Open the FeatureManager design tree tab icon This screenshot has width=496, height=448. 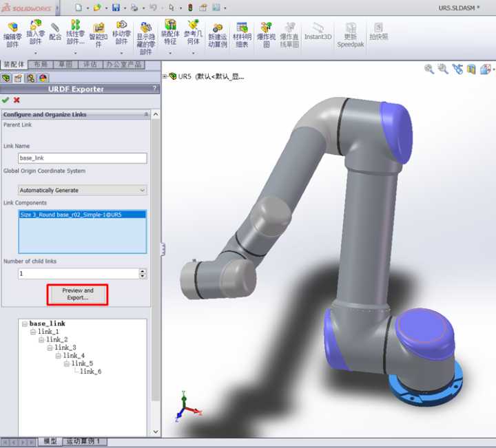tap(6, 78)
